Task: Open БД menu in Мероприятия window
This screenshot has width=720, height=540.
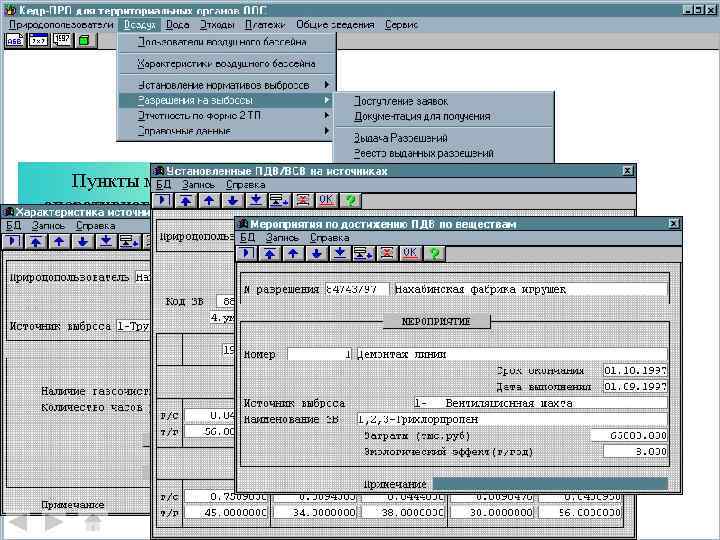Action: 248,238
